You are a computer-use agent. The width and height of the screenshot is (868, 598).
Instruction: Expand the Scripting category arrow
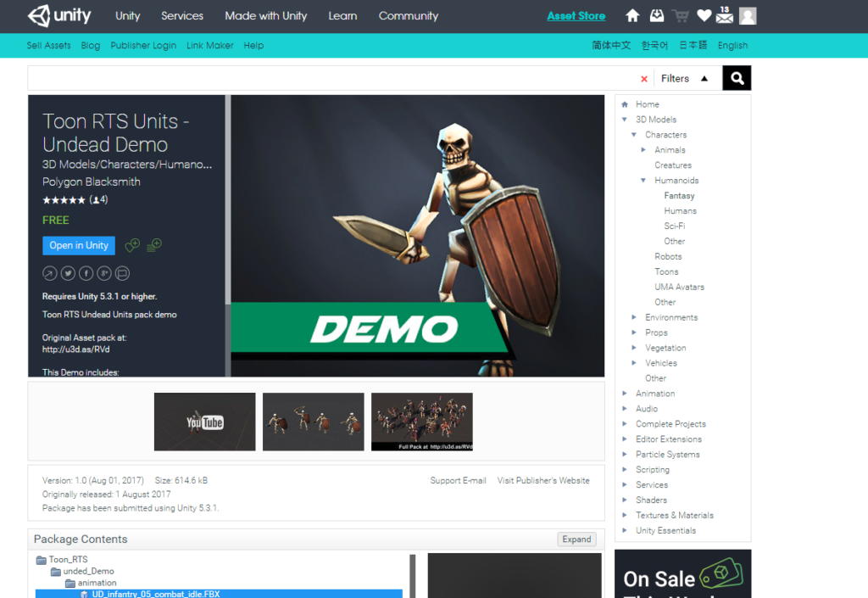pos(625,470)
